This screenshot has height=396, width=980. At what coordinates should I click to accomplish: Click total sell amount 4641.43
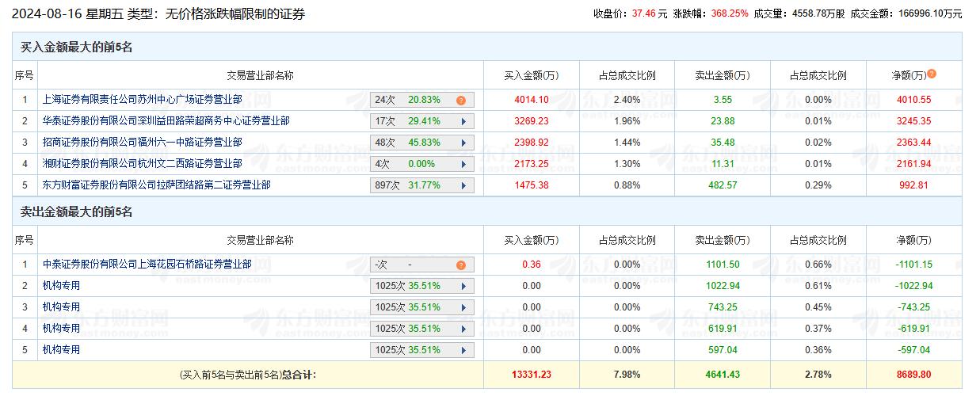pos(722,375)
